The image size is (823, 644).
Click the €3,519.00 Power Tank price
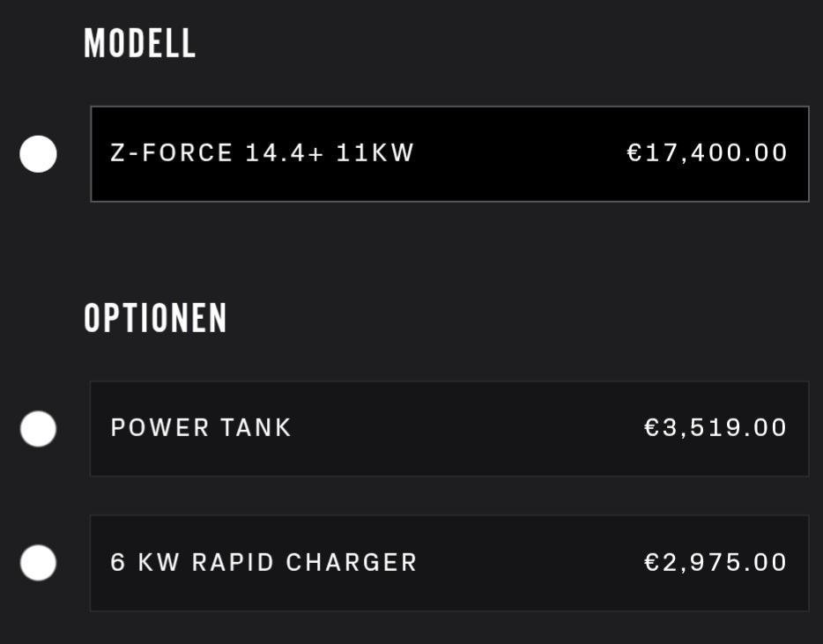(x=715, y=428)
